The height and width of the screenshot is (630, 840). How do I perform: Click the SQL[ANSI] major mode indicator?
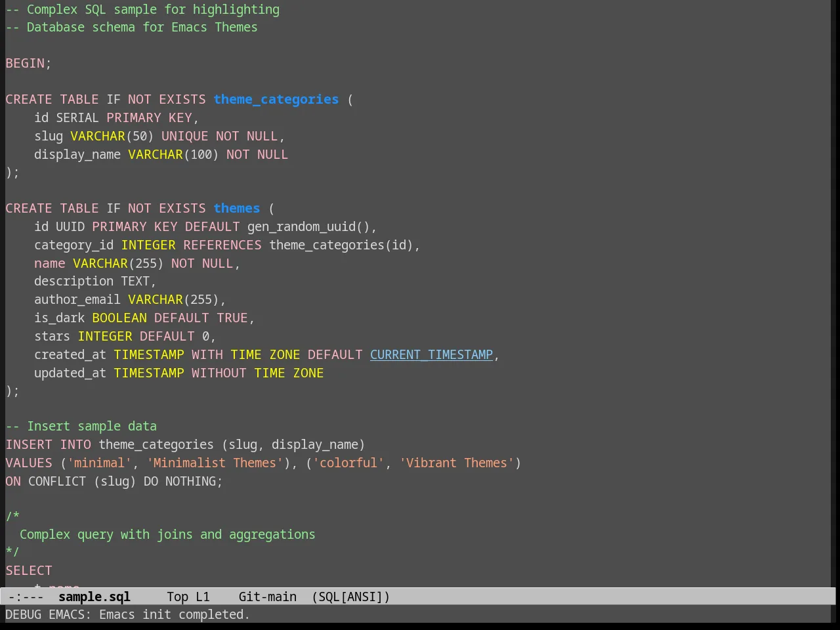(351, 597)
